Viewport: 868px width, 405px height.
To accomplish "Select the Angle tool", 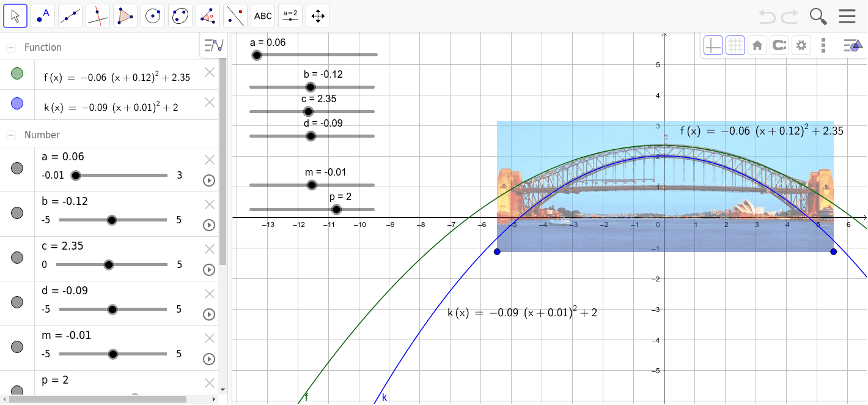I will [x=208, y=16].
